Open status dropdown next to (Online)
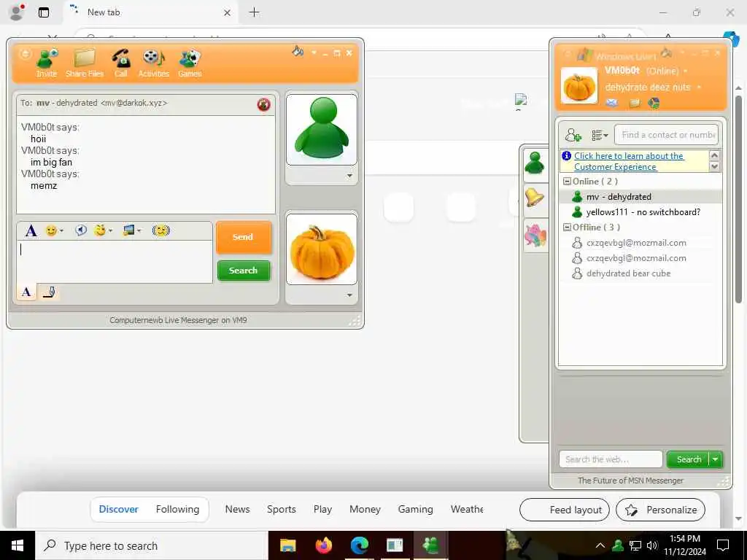Viewport: 747px width, 560px height. tap(686, 71)
